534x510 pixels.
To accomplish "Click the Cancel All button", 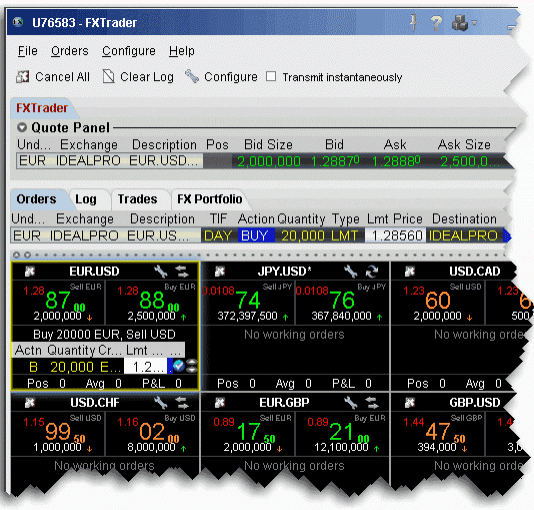I will (53, 77).
